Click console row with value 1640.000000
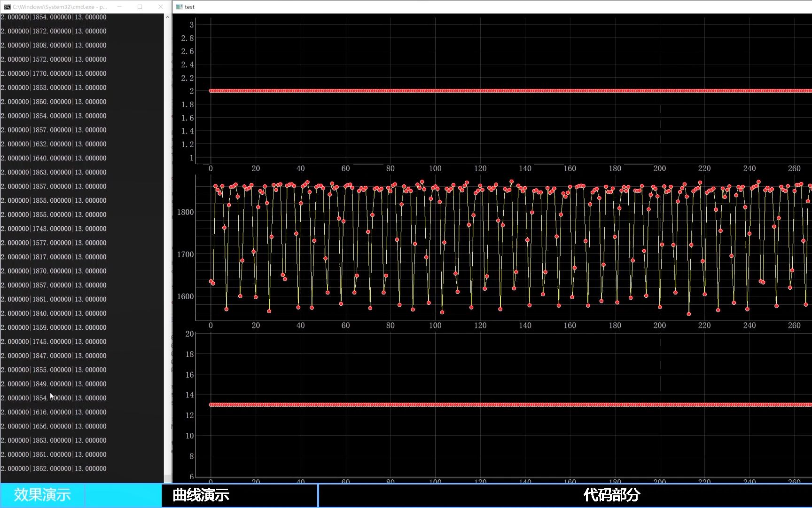 point(54,158)
